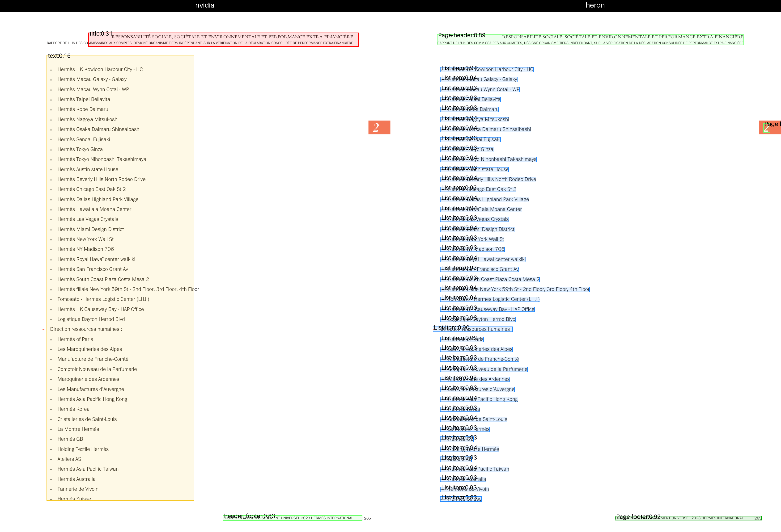Click 'Hermès Asia Pacific Taiwan' in nvidia panel
The width and height of the screenshot is (781, 532).
pyautogui.click(x=88, y=469)
